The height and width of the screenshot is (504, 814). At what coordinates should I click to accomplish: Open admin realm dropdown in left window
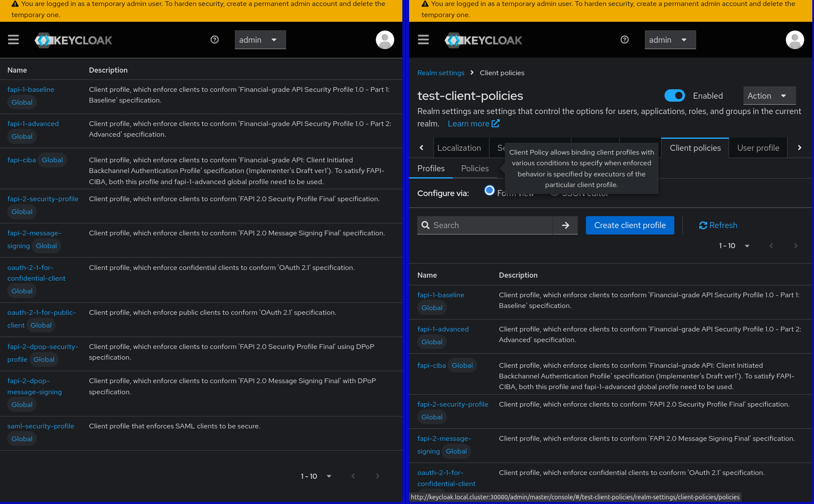click(x=260, y=40)
